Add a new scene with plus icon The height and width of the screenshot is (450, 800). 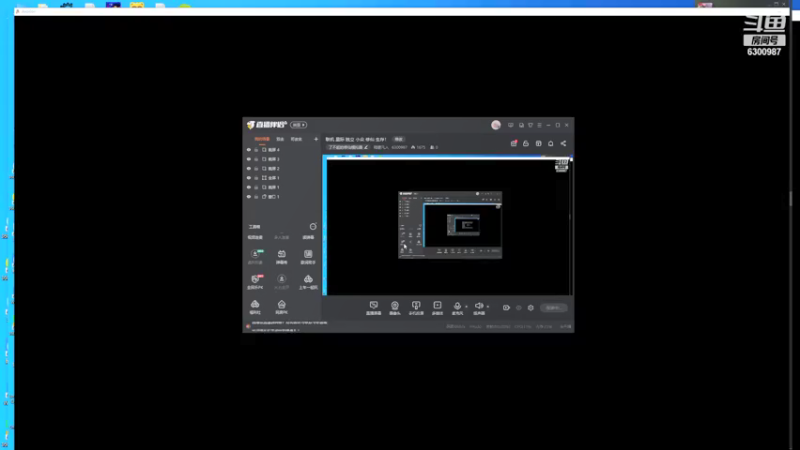tap(316, 139)
